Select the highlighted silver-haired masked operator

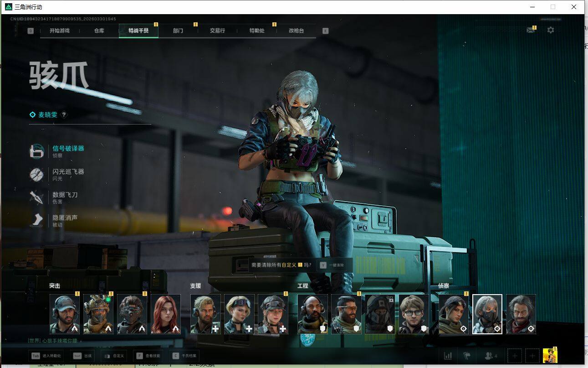pos(487,314)
